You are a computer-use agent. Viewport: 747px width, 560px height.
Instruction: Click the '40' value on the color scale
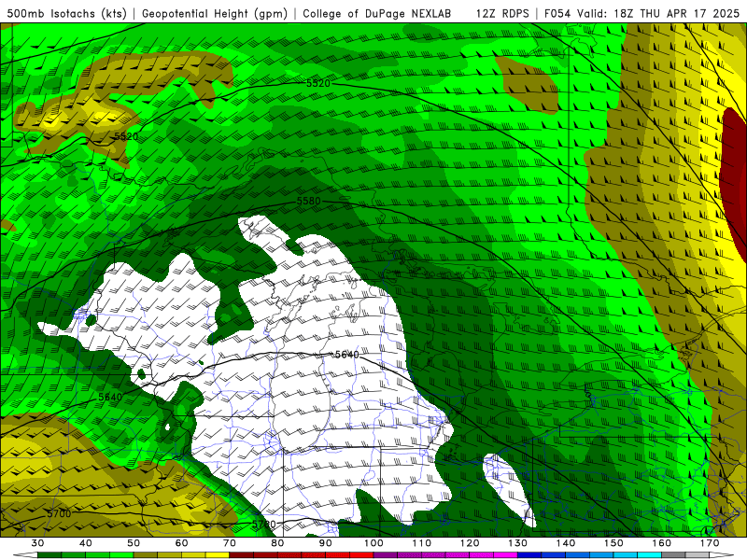click(86, 543)
